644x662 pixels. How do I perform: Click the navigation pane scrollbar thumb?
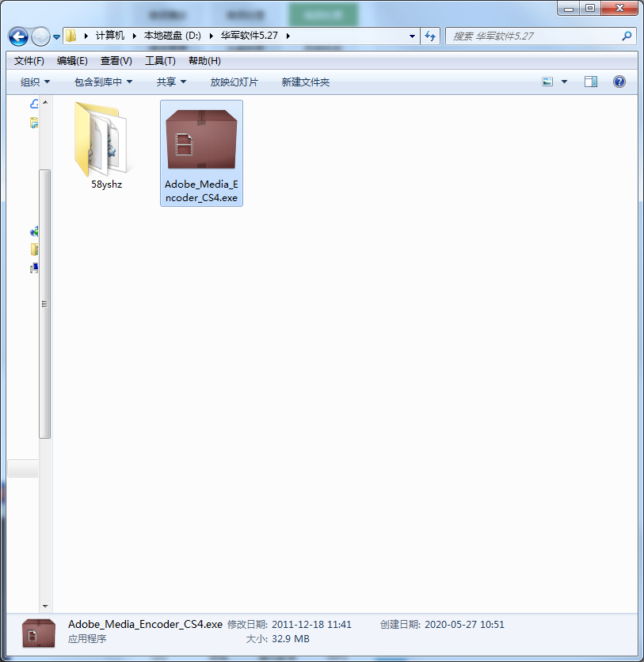[45, 304]
